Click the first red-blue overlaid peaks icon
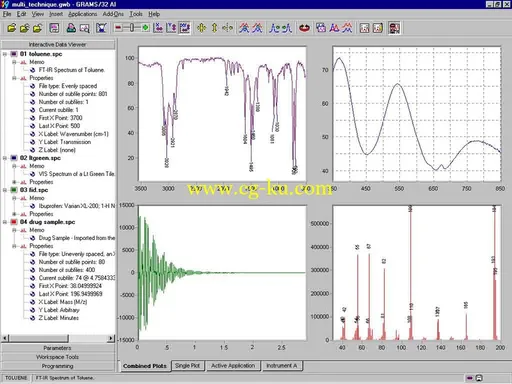The image size is (512, 384). (244, 28)
